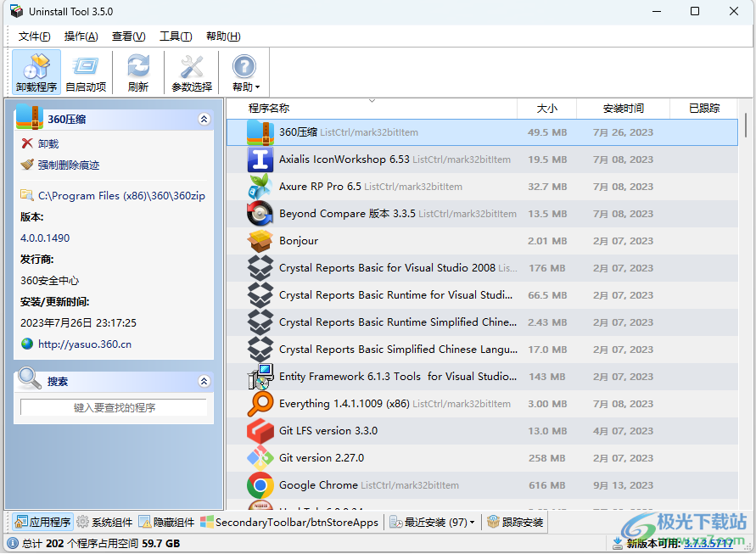The height and width of the screenshot is (554, 756).
Task: Select the Bonjour package icon
Action: [260, 241]
